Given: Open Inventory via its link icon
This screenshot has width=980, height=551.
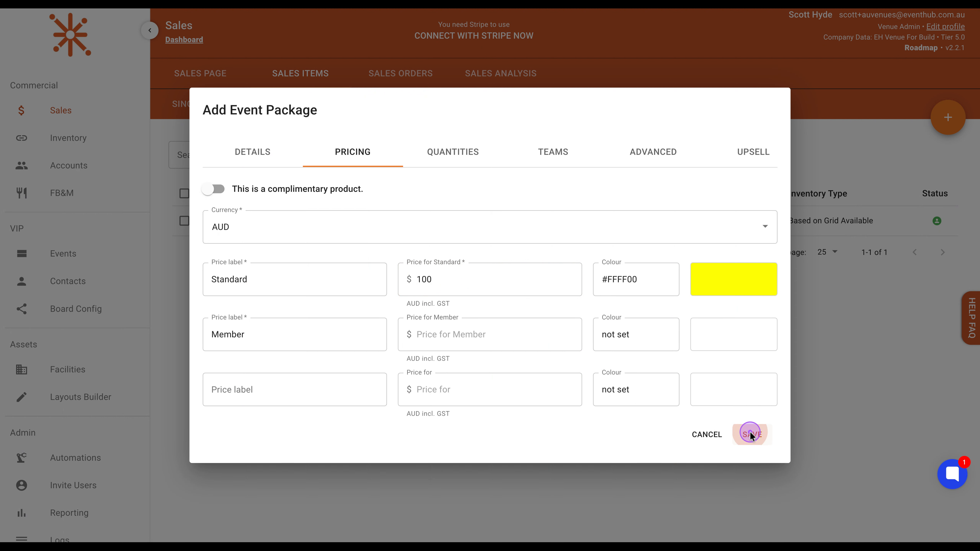Looking at the screenshot, I should (22, 138).
